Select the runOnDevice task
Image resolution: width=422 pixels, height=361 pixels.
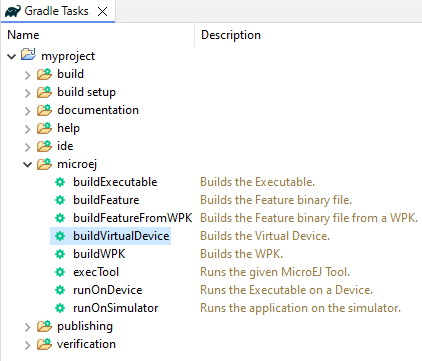(x=108, y=290)
